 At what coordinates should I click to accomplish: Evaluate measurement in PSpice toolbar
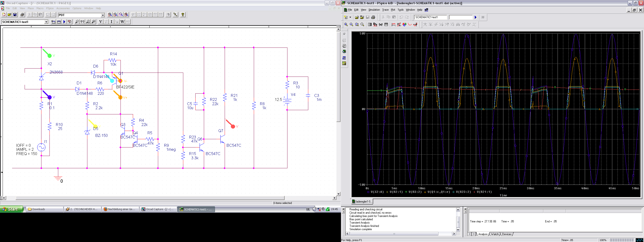pyautogui.click(x=399, y=24)
